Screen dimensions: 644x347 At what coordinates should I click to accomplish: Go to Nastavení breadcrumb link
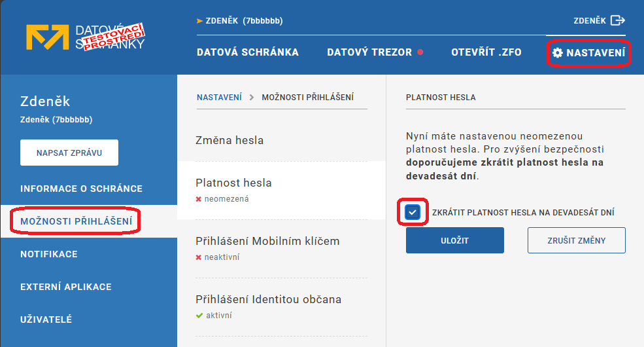219,98
